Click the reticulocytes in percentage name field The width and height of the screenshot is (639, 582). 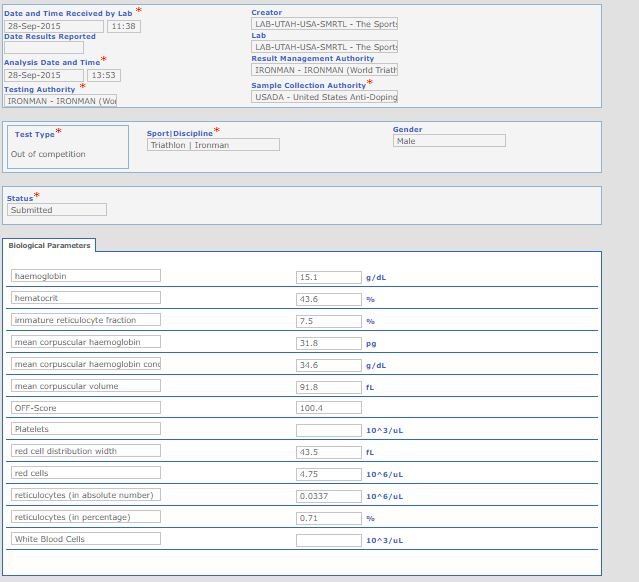pyautogui.click(x=86, y=517)
